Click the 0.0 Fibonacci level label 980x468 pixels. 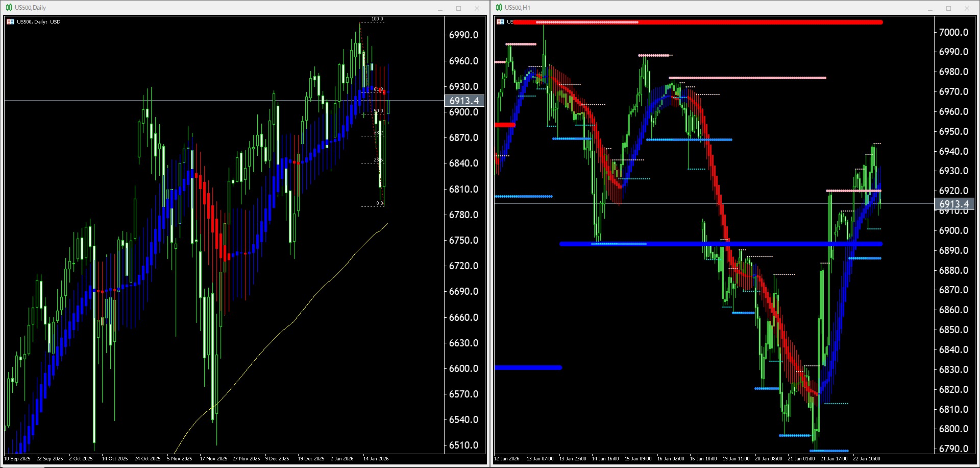[x=380, y=203]
